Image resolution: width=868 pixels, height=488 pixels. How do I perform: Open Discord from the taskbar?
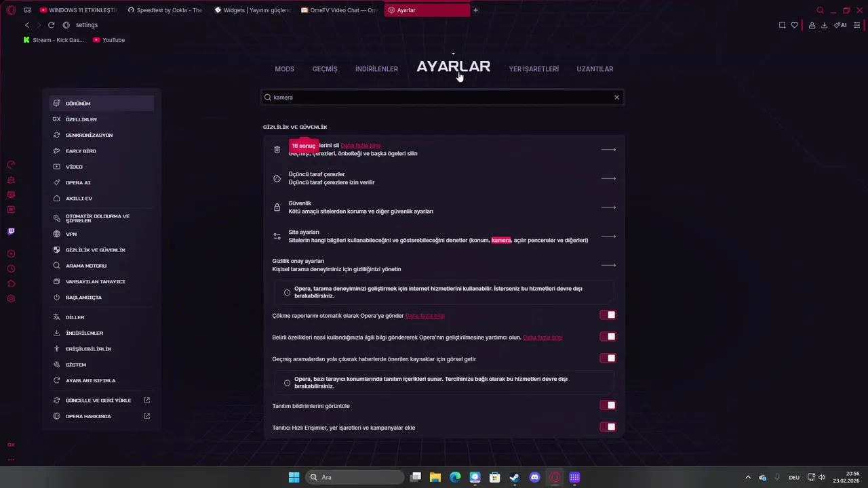(x=534, y=477)
